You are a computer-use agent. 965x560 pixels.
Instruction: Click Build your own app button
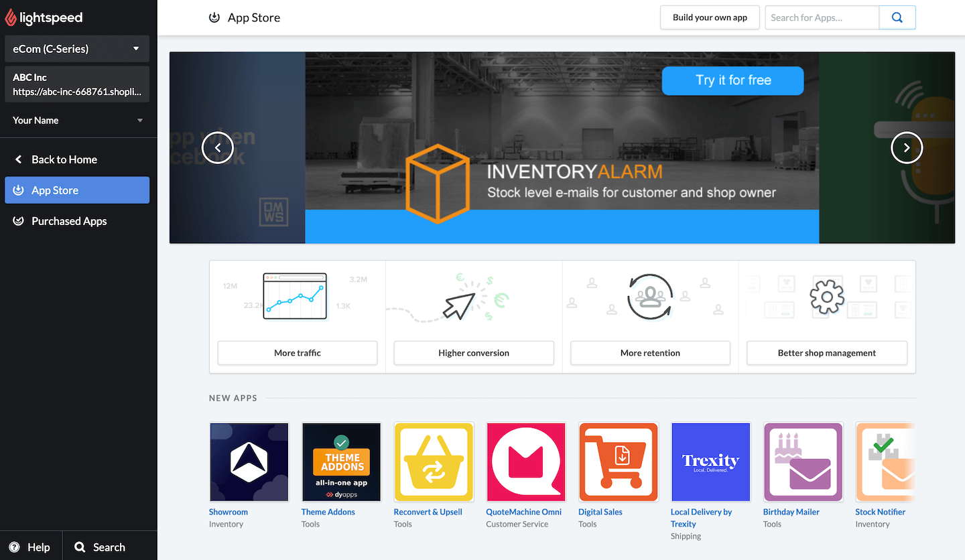[x=710, y=17]
